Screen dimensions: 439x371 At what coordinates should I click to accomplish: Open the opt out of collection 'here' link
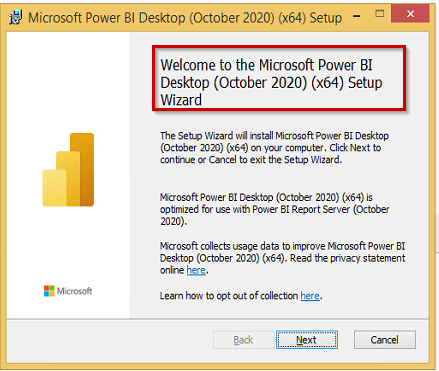310,296
